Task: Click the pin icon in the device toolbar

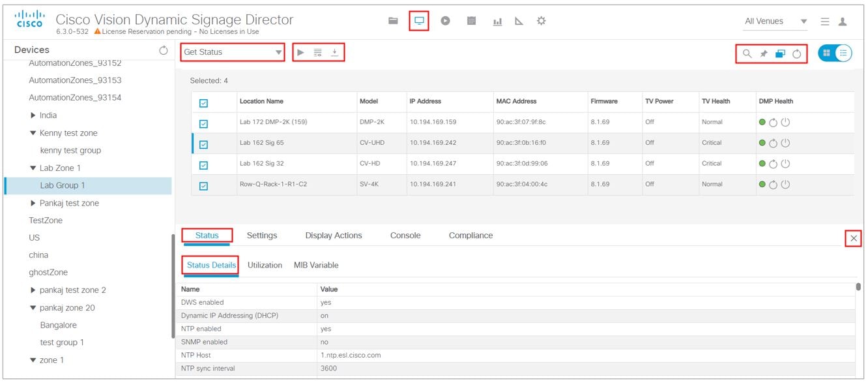Action: [x=764, y=54]
